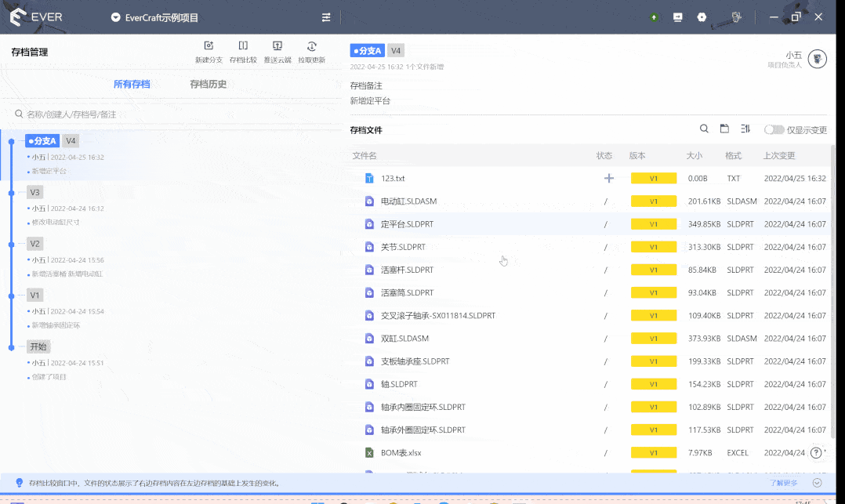Click the green upload arrow icon in title bar
Viewport: 845px width, 504px height.
[x=654, y=17]
